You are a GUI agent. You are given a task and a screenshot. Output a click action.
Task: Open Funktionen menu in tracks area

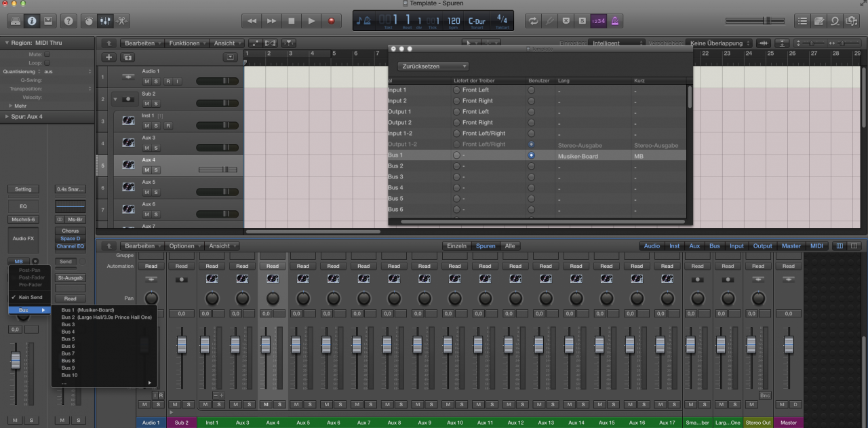187,43
